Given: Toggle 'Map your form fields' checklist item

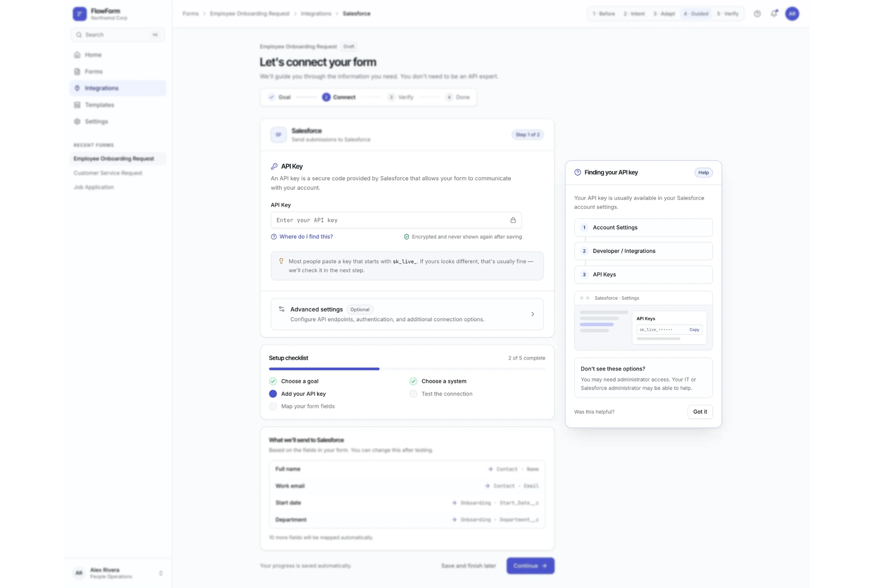Looking at the screenshot, I should click(302, 406).
